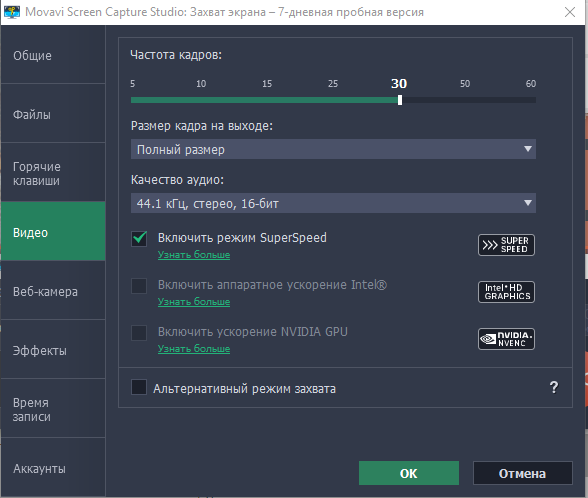Screen dimensions: 588x498
Task: Switch to Время записи tab
Action: tap(53, 409)
